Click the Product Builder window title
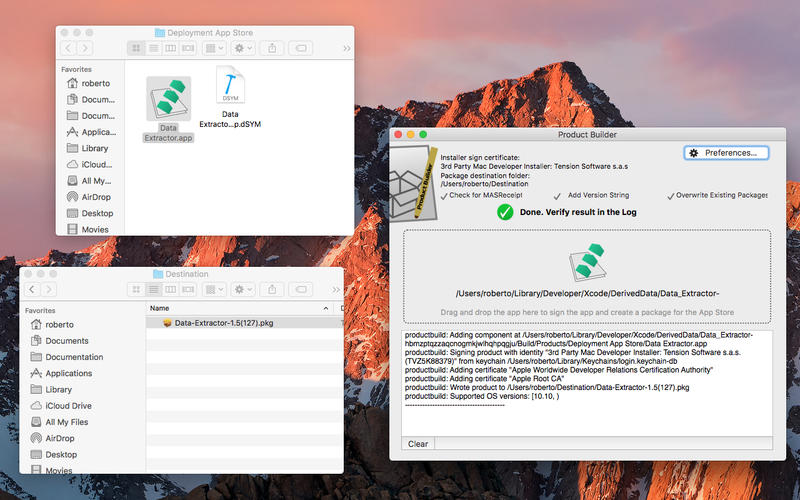Image resolution: width=800 pixels, height=500 pixels. (x=587, y=135)
